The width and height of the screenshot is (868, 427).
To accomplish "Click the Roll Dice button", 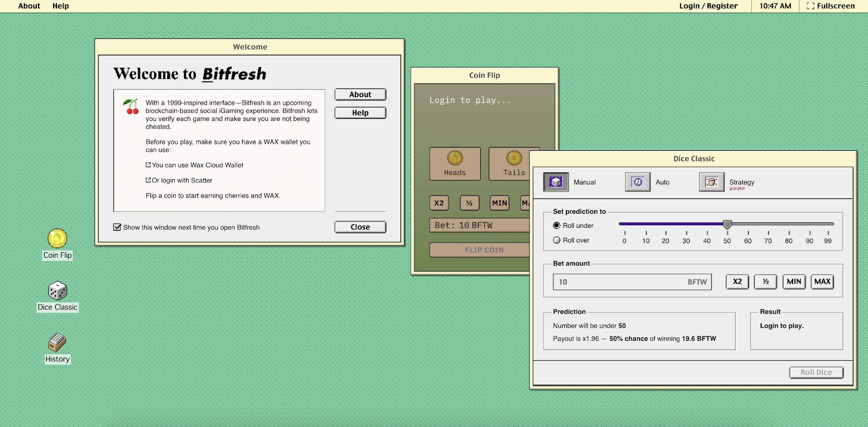I will click(x=816, y=372).
